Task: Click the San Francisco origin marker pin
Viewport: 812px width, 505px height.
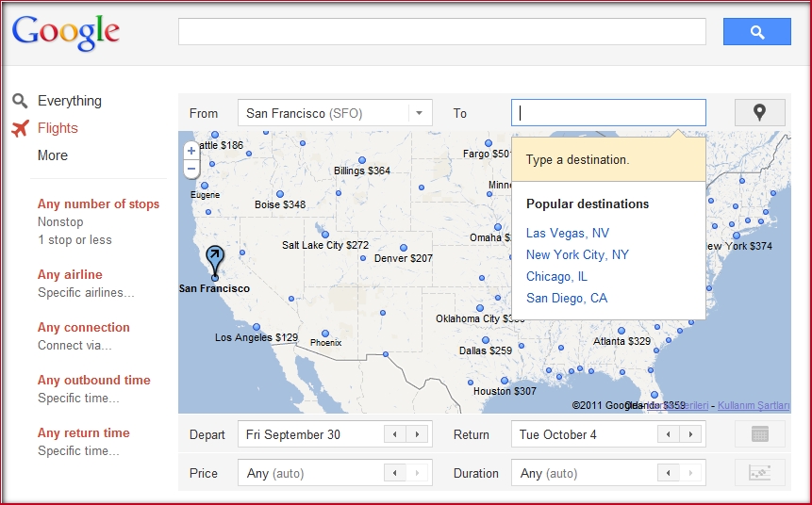Action: (214, 262)
